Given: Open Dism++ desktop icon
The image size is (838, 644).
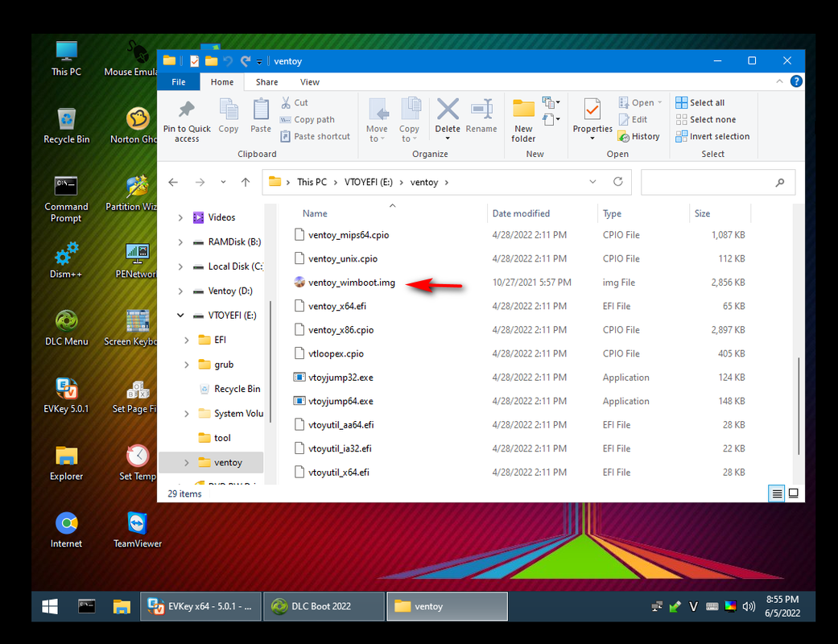Looking at the screenshot, I should tap(66, 260).
